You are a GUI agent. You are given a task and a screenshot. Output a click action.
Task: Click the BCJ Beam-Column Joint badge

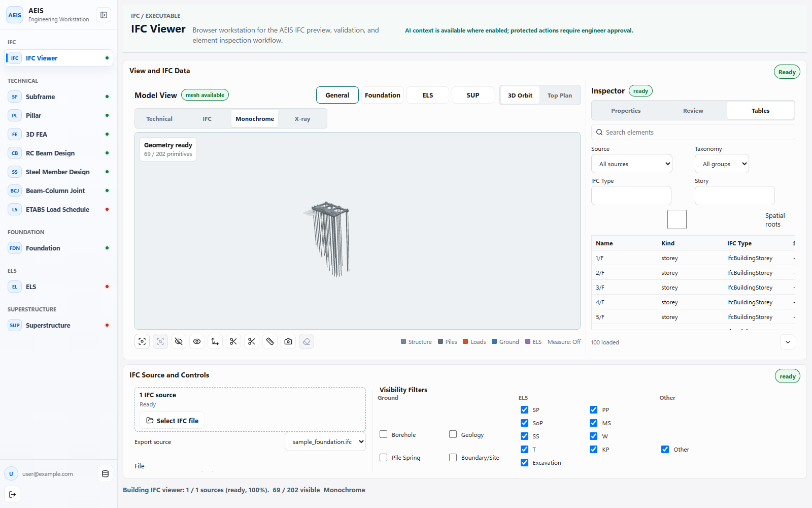coord(15,190)
